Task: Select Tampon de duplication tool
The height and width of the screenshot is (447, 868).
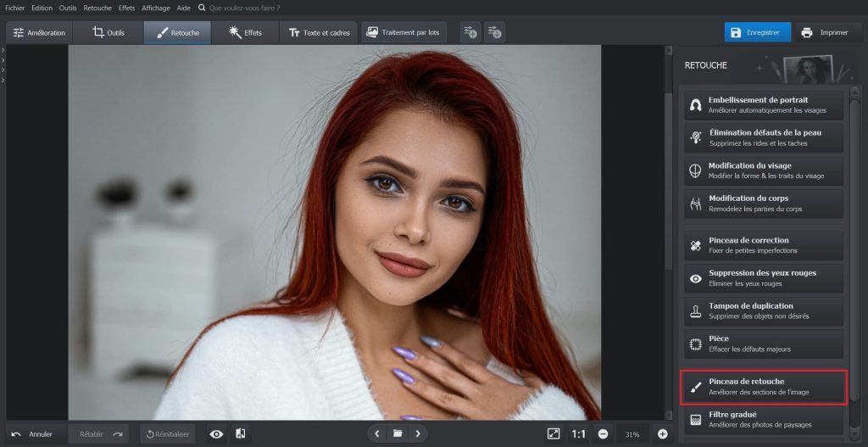Action: coord(764,310)
